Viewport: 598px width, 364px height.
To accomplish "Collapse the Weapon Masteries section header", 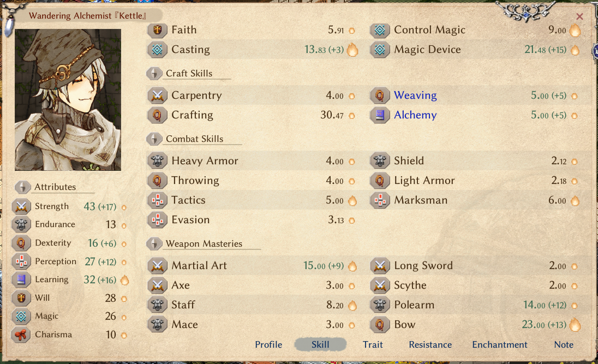I will 204,243.
